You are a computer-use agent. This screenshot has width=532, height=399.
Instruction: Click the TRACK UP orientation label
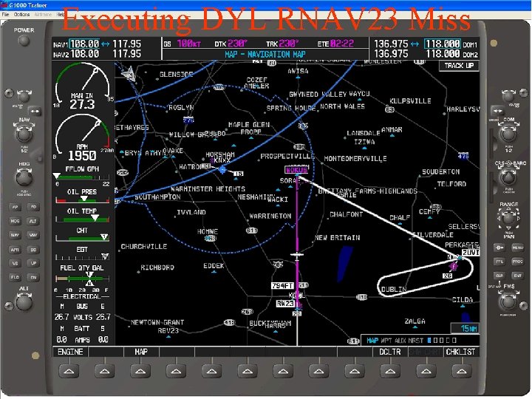click(459, 66)
